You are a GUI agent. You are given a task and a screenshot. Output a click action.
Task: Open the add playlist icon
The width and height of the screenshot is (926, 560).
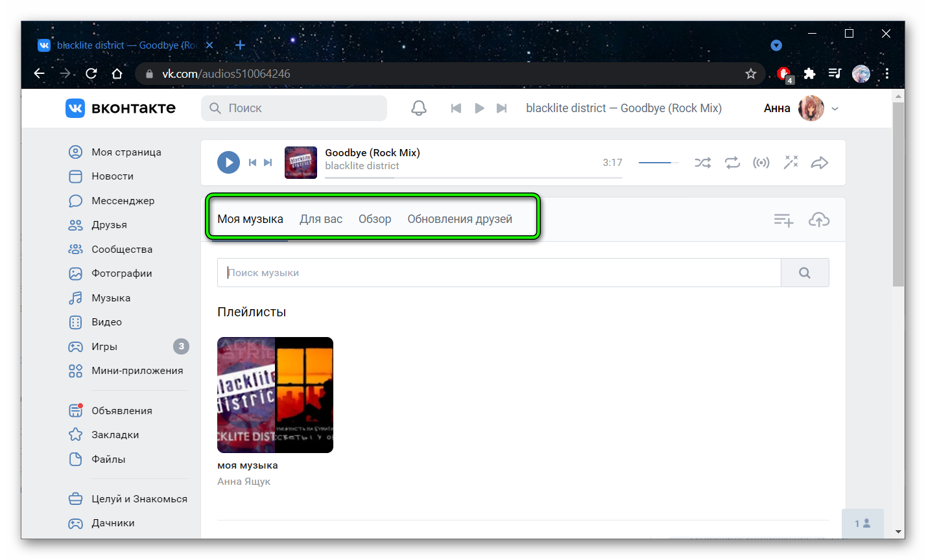click(783, 220)
